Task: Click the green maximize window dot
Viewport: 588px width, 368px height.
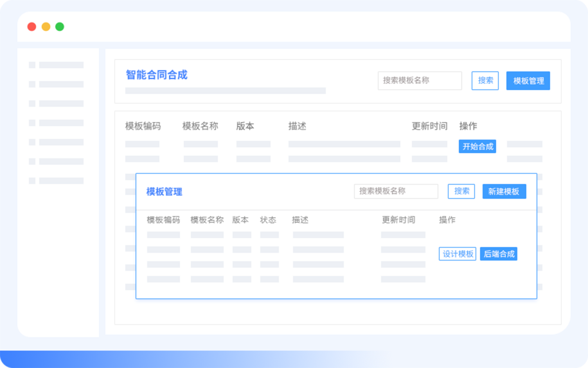Action: 60,26
